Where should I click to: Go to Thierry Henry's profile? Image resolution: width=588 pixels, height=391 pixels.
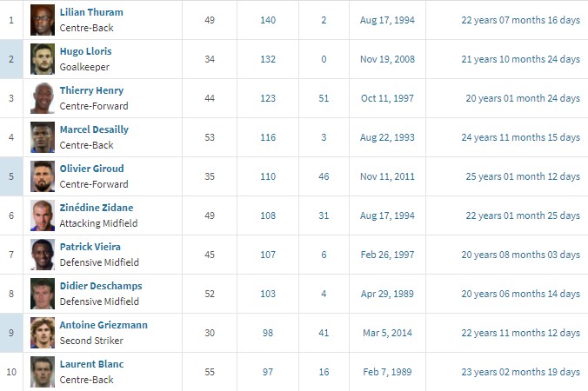pyautogui.click(x=91, y=91)
